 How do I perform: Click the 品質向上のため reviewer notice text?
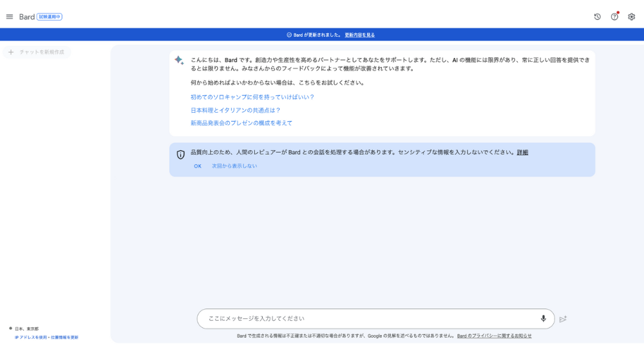pyautogui.click(x=353, y=152)
